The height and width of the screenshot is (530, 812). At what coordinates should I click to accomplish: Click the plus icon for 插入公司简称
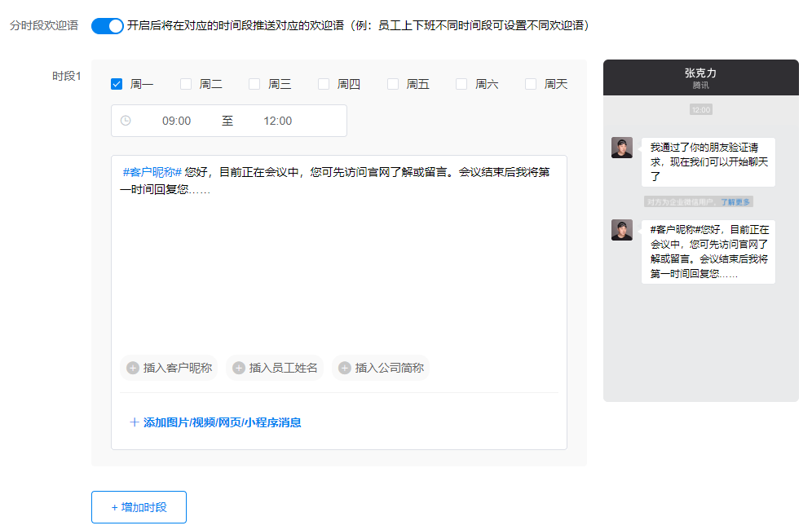(345, 368)
